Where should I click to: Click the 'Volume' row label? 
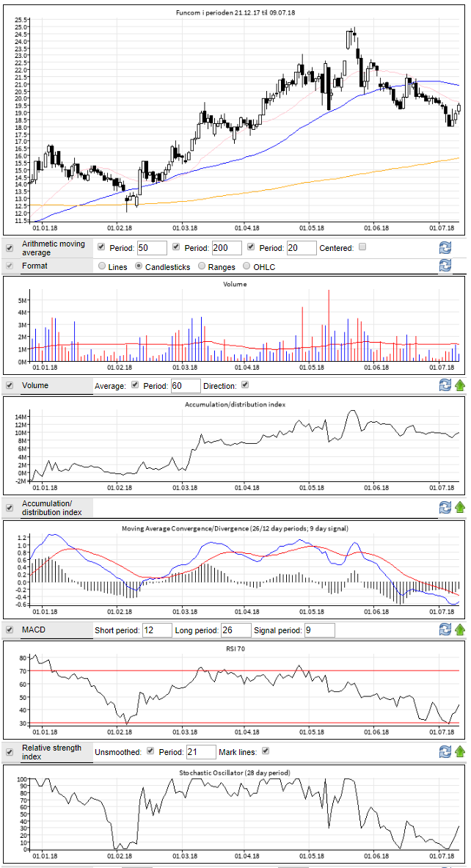point(34,384)
